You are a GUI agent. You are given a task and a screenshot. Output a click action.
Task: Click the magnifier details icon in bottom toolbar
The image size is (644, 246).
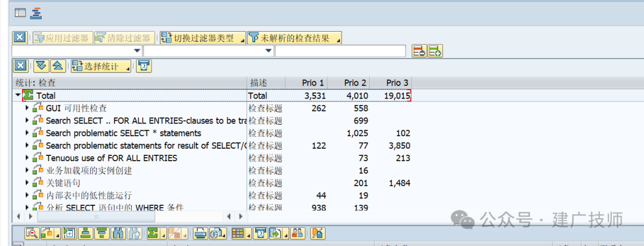coord(32,233)
